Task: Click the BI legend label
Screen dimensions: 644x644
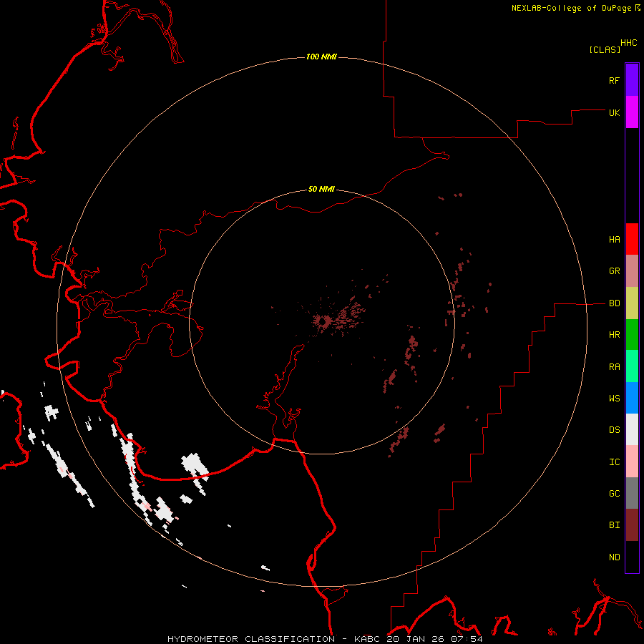Action: pyautogui.click(x=614, y=525)
